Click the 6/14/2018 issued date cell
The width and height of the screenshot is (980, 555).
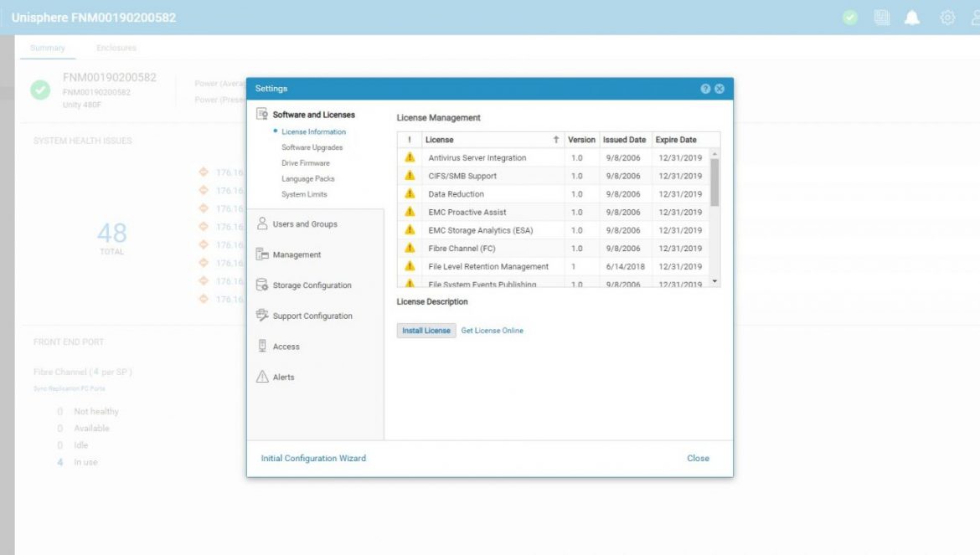tap(625, 266)
